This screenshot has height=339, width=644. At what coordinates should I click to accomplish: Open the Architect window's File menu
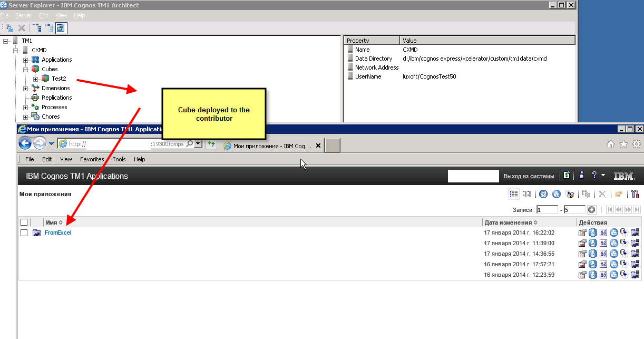[x=5, y=15]
